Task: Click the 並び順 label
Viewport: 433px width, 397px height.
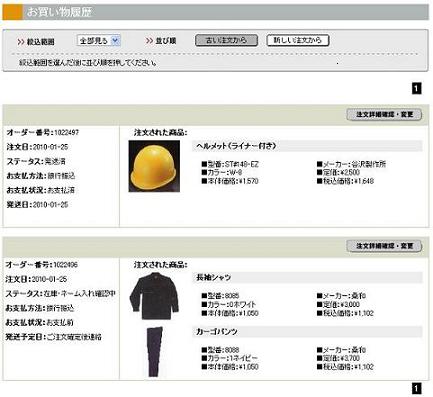Action: (x=166, y=41)
